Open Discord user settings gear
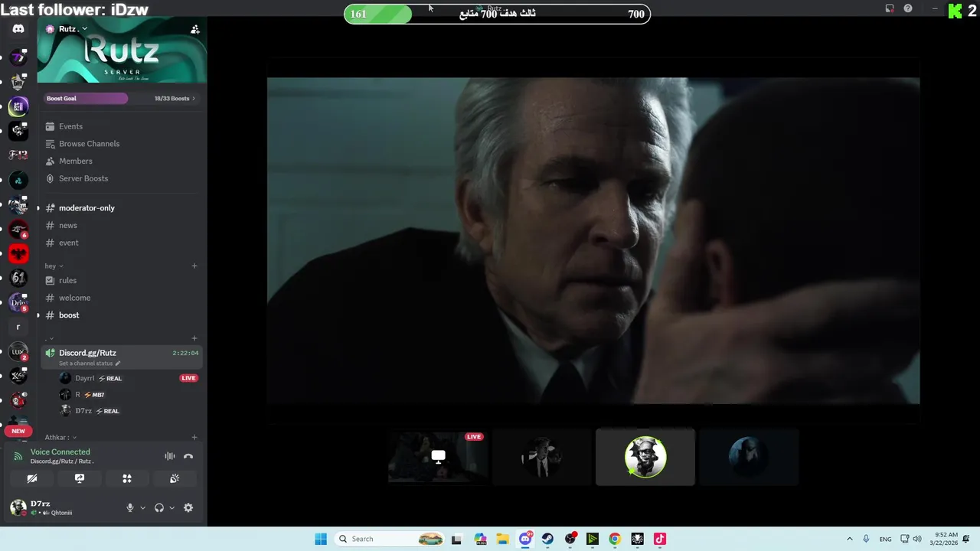 (188, 508)
